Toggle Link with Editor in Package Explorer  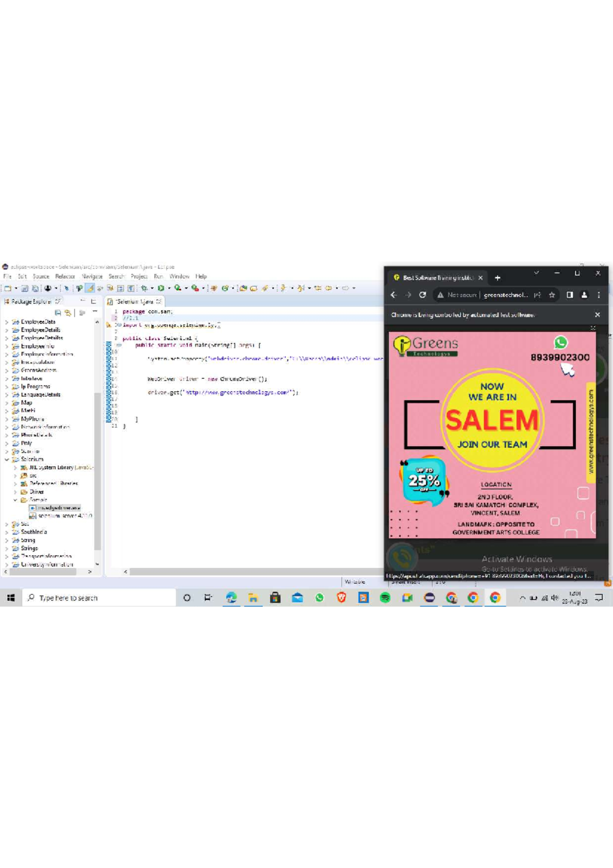pos(68,312)
